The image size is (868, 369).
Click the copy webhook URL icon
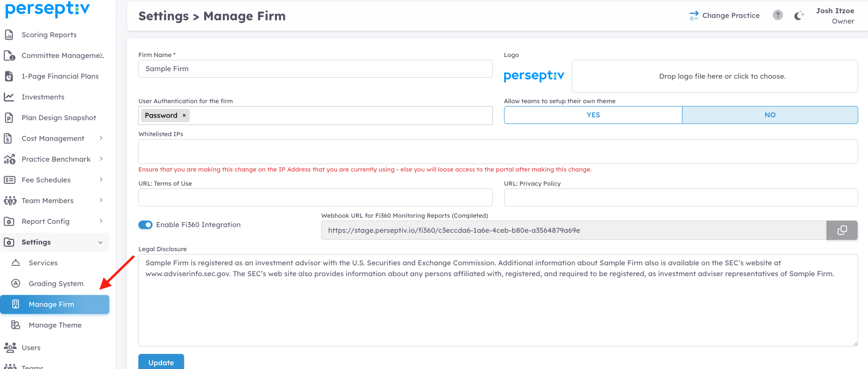tap(842, 230)
